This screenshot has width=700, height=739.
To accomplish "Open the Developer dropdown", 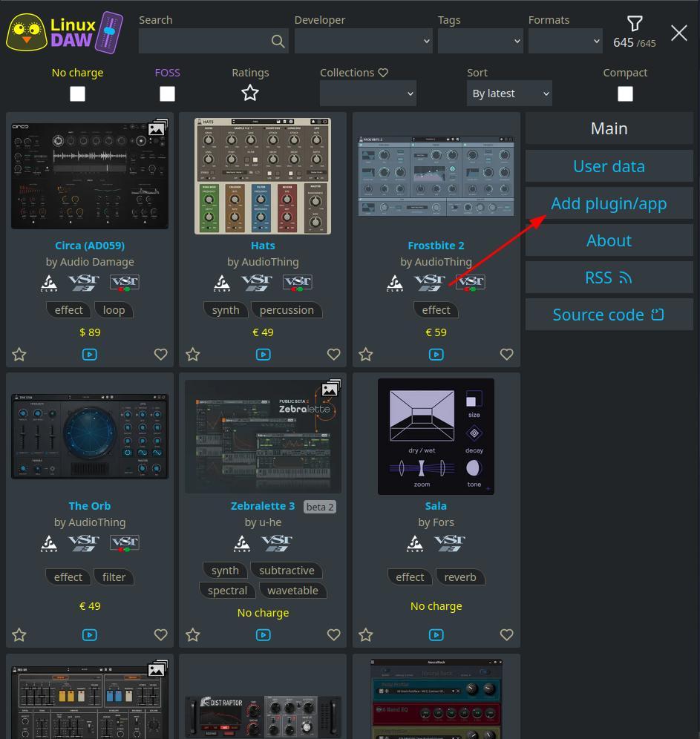I will [364, 41].
